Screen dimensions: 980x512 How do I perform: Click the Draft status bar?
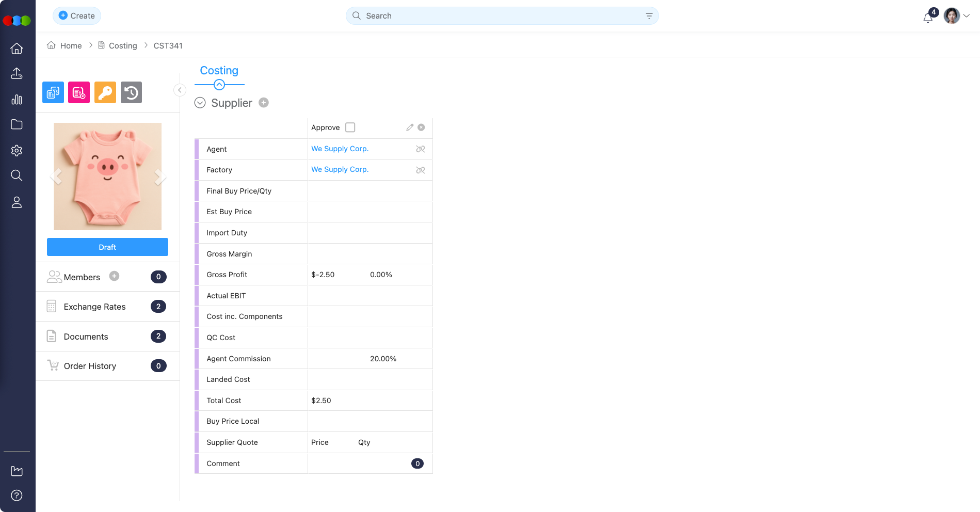[x=107, y=247]
